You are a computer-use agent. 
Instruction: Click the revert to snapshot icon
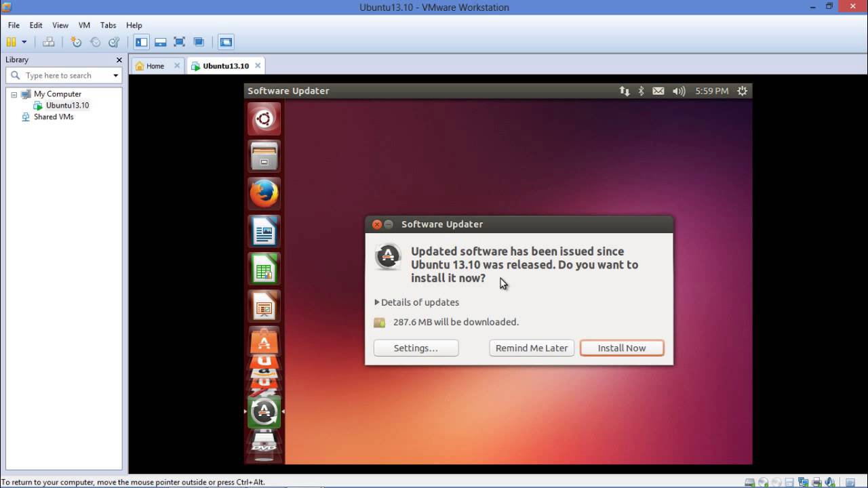(x=95, y=42)
